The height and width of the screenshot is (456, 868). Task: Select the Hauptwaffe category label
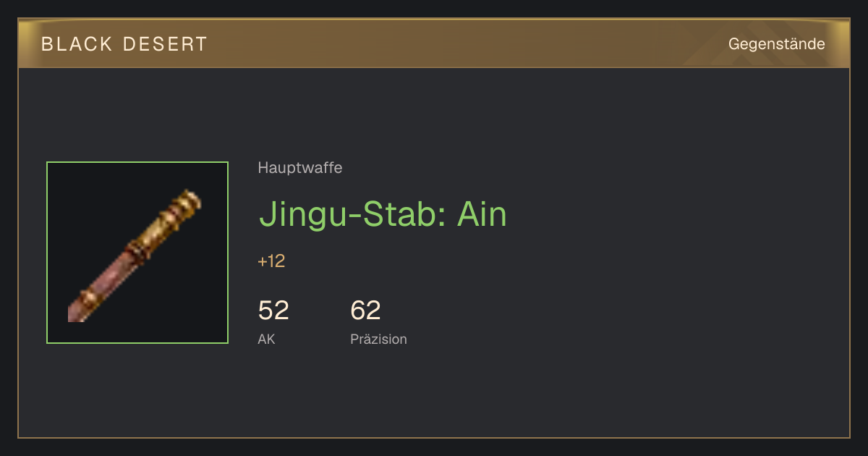(300, 168)
